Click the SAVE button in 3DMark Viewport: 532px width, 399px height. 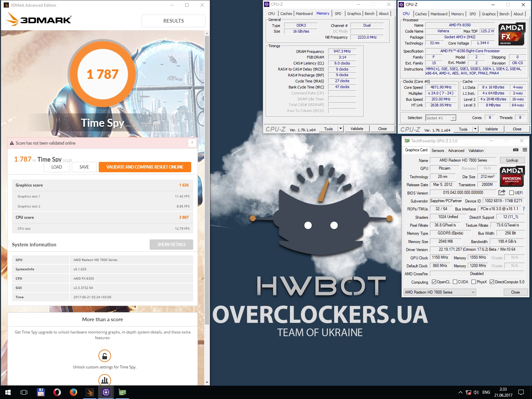tap(84, 167)
